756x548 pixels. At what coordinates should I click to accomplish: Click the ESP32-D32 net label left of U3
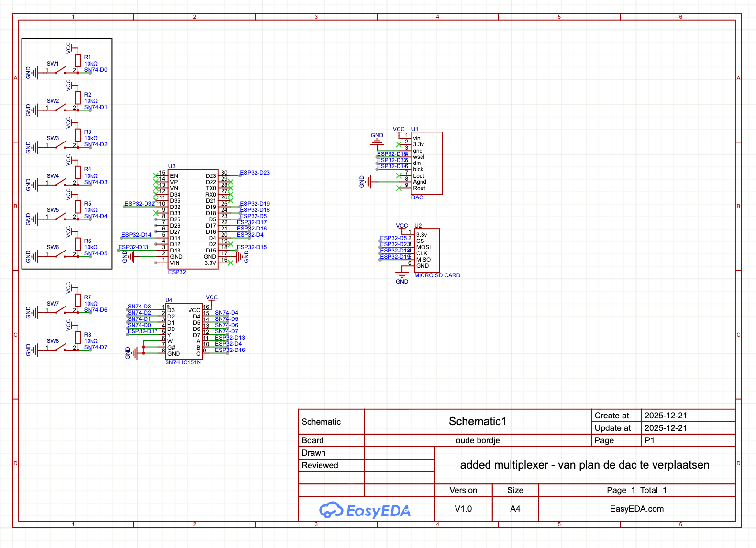[x=139, y=204]
